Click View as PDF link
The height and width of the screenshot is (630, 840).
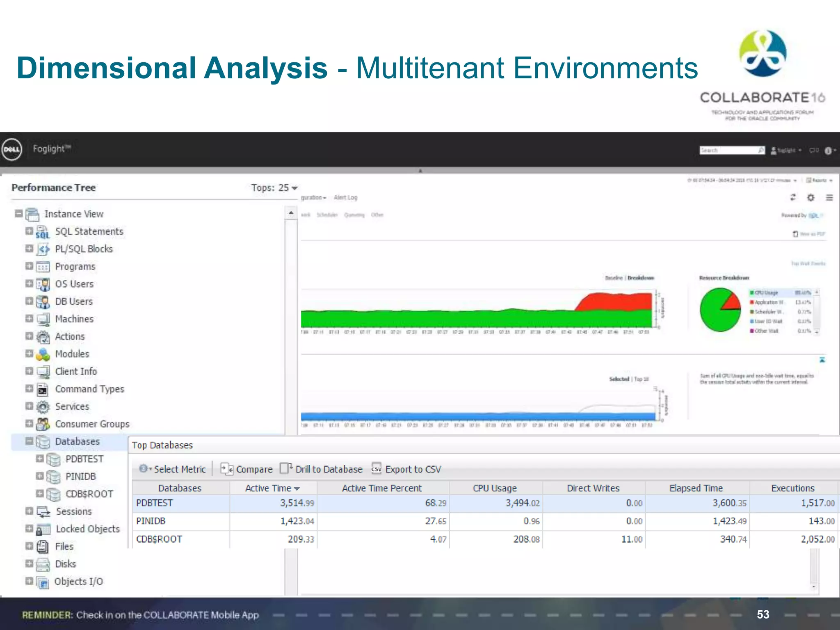pyautogui.click(x=809, y=234)
